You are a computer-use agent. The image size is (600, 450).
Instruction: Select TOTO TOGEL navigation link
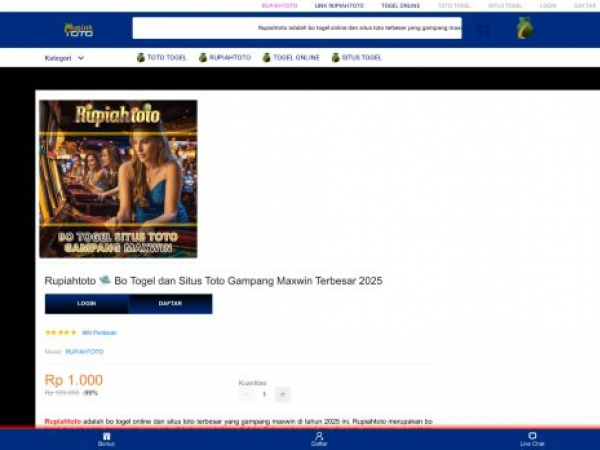coord(166,57)
